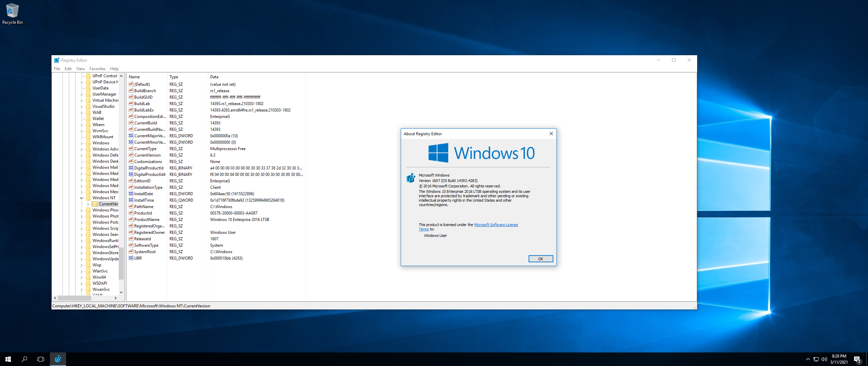
Task: Click the volume speaker tray icon
Action: click(824, 359)
